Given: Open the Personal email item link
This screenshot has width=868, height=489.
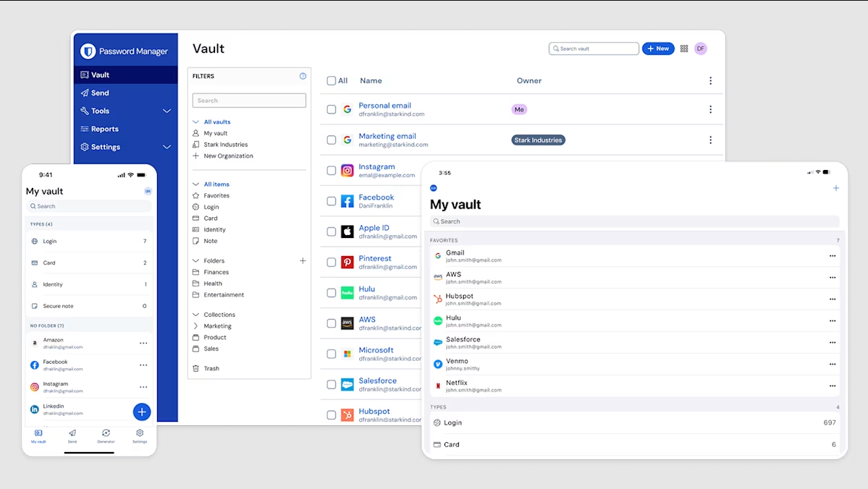Looking at the screenshot, I should pyautogui.click(x=384, y=106).
